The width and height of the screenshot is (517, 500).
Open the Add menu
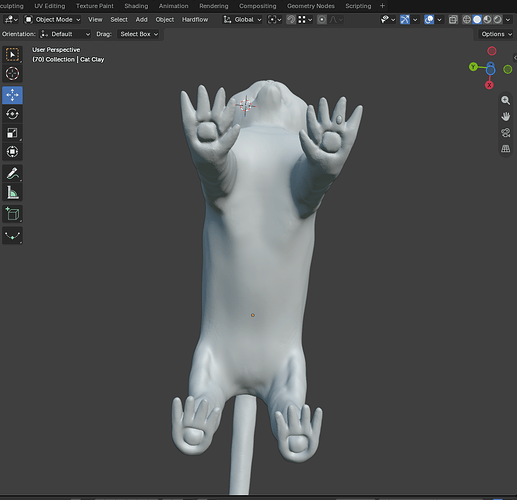pyautogui.click(x=141, y=20)
